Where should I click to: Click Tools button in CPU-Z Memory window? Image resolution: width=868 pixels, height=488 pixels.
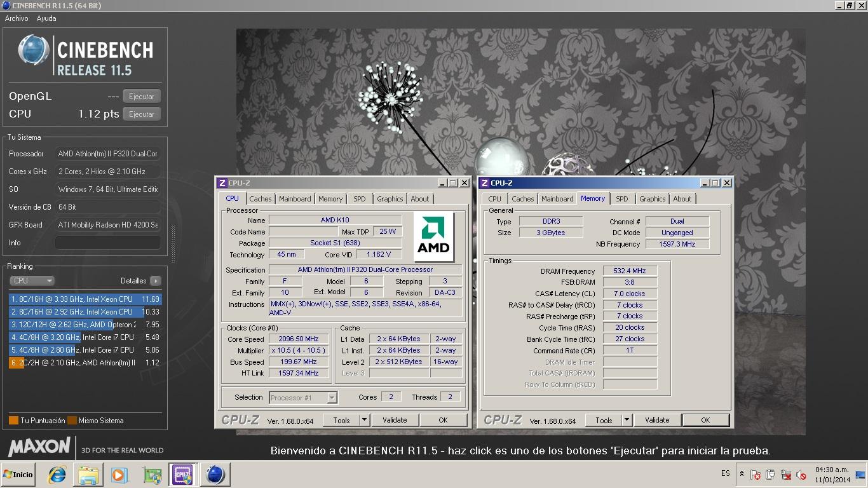604,420
